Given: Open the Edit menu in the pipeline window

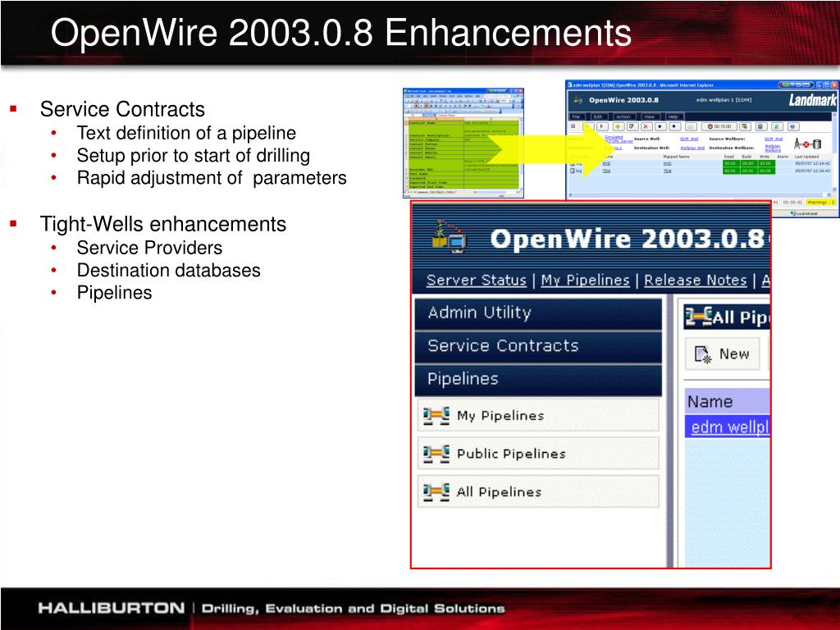Looking at the screenshot, I should tap(598, 116).
